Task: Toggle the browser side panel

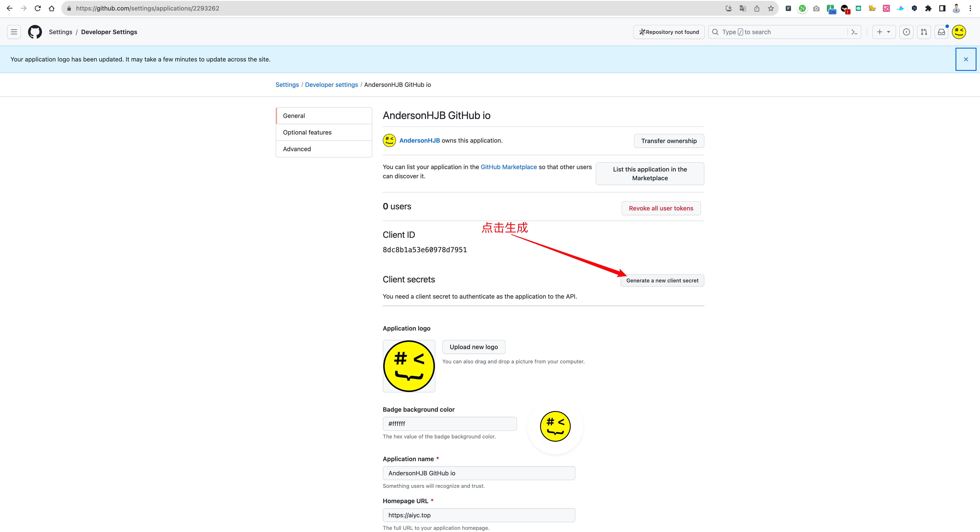Action: tap(942, 8)
